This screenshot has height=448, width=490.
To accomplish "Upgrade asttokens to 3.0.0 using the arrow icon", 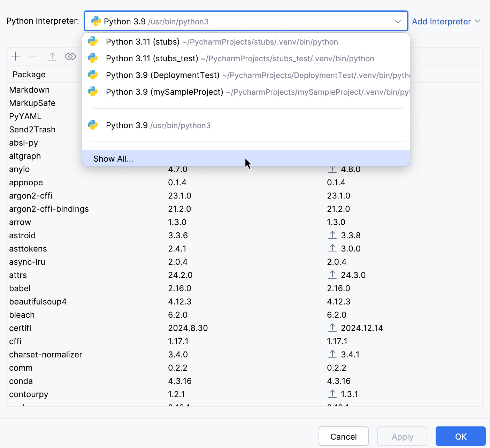I will coord(332,248).
